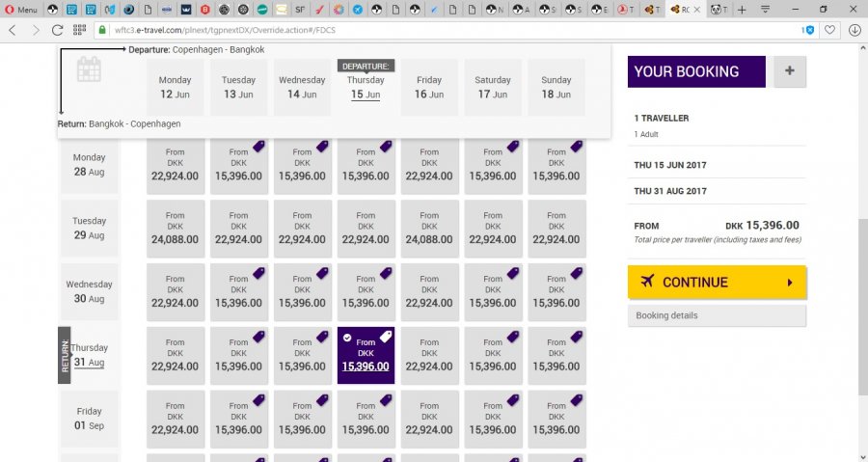Click tag icon on 18 Jun / 28 Aug fare

click(577, 147)
